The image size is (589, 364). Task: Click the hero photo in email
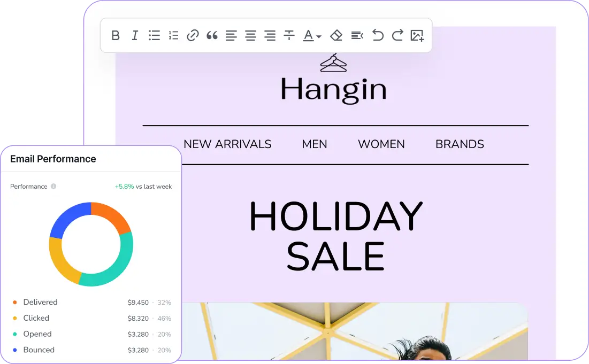pyautogui.click(x=355, y=331)
